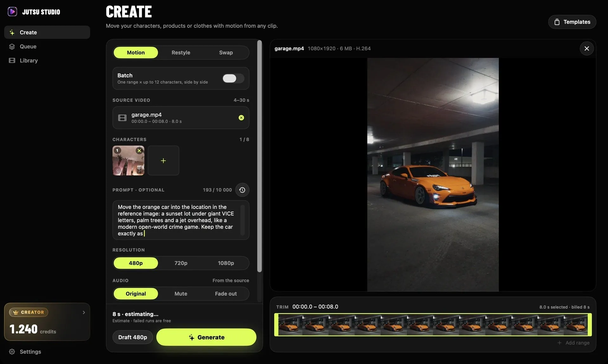Click the left trim handle on timeline

276,324
